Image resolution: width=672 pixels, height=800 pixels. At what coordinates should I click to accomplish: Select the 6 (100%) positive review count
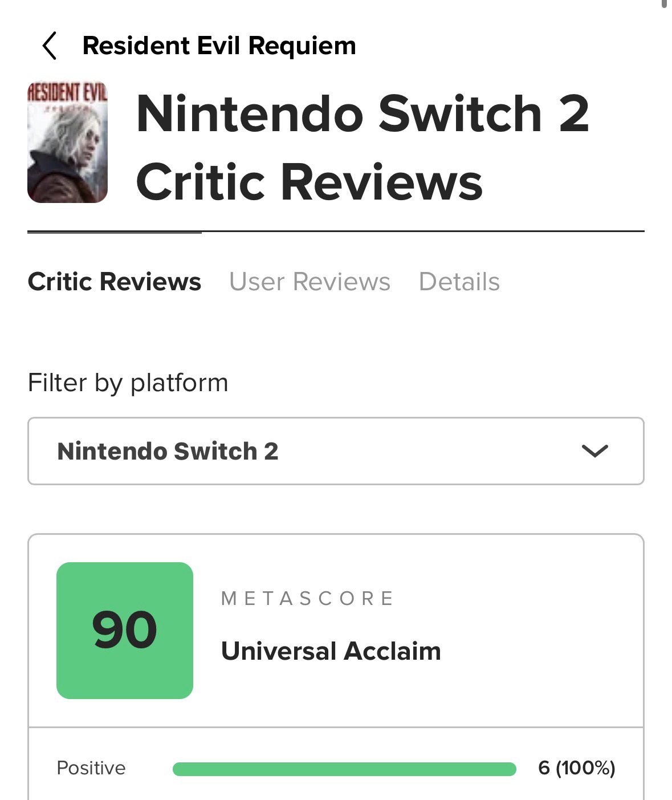coord(576,768)
